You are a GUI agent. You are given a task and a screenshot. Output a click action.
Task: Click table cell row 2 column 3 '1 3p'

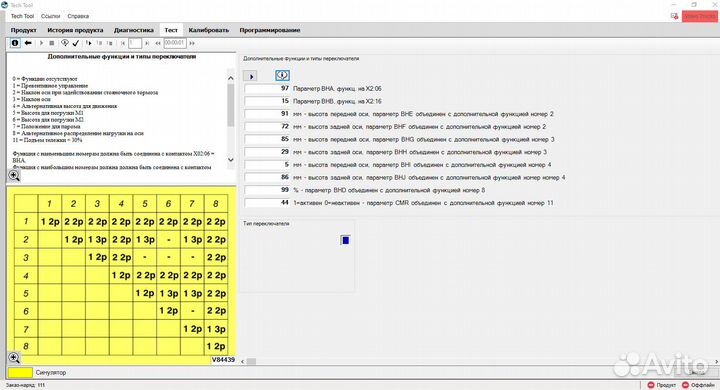(x=97, y=240)
